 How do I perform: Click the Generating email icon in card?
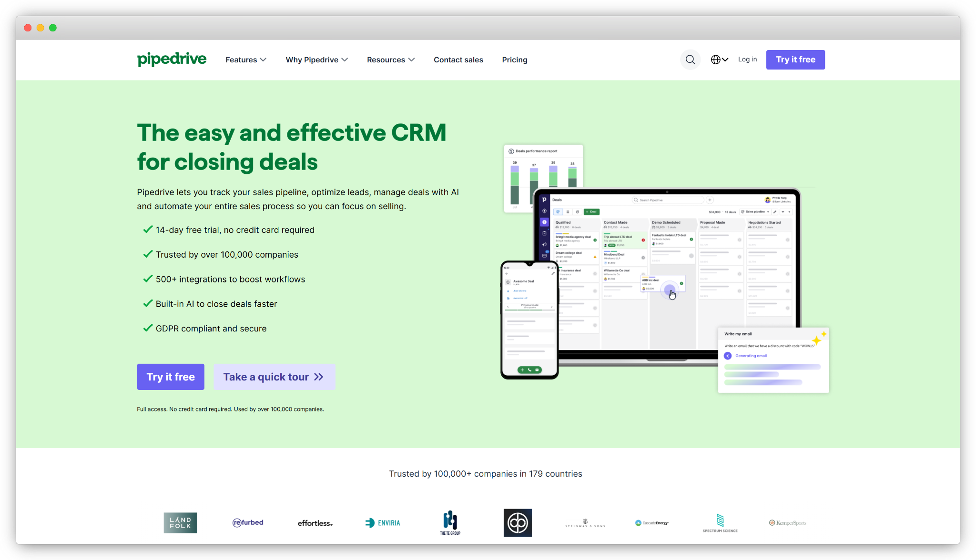click(728, 356)
